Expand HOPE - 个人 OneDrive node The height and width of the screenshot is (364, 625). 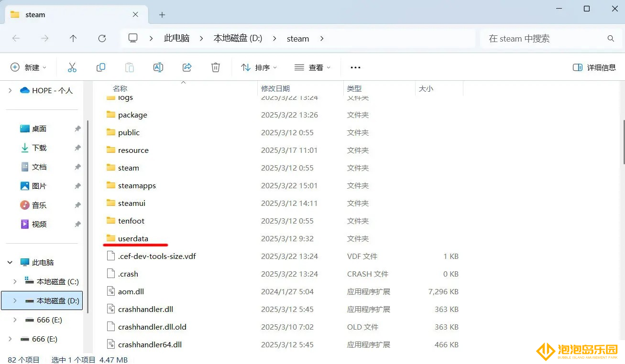coord(10,90)
